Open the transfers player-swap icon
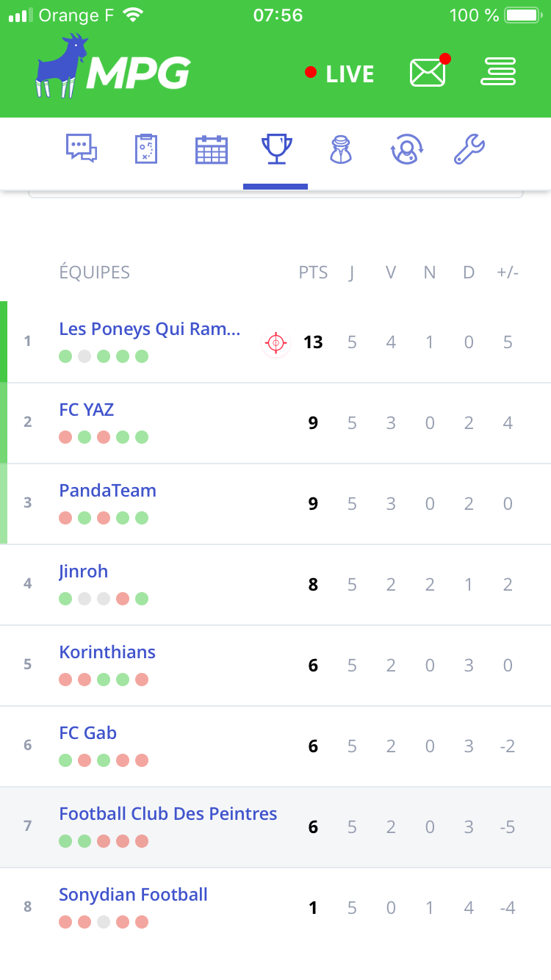 [405, 149]
